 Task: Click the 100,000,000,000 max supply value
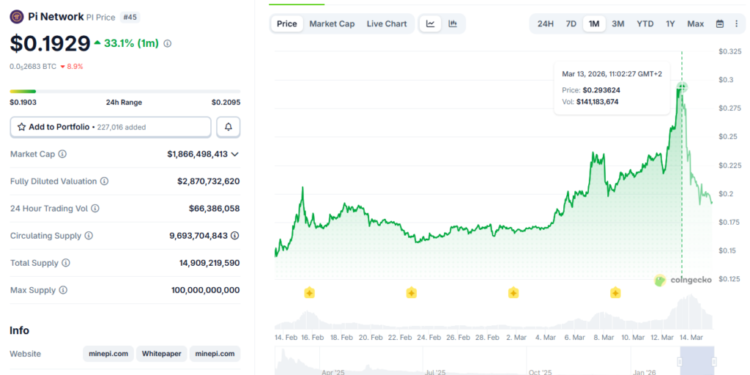[206, 290]
